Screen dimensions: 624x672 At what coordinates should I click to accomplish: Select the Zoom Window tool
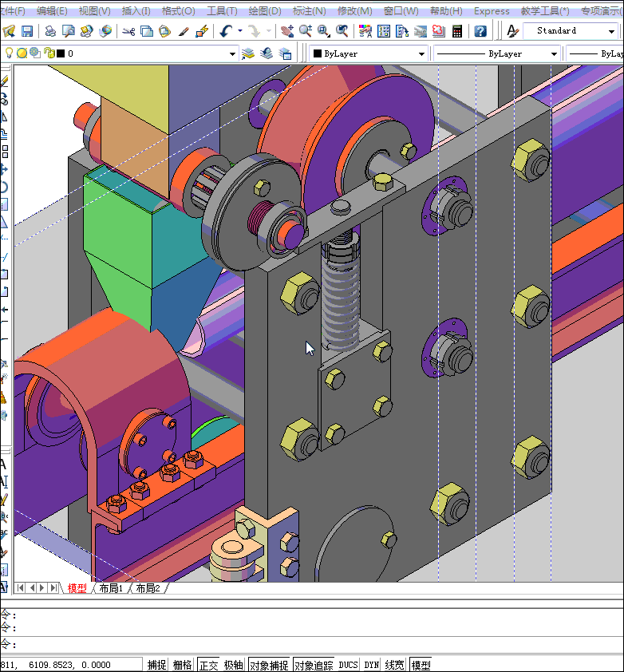(x=324, y=31)
